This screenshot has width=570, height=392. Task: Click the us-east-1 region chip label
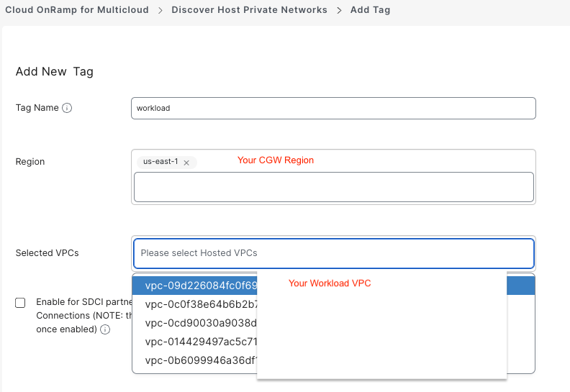pyautogui.click(x=160, y=163)
